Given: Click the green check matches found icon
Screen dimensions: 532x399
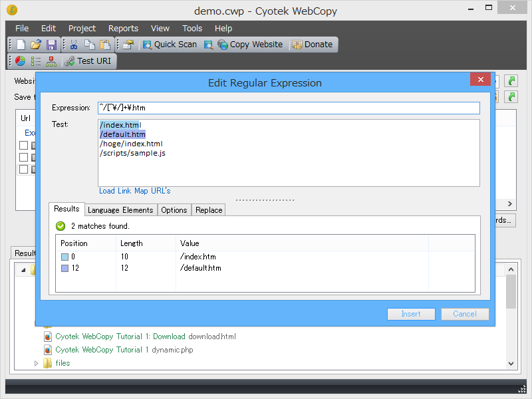Looking at the screenshot, I should [x=61, y=226].
